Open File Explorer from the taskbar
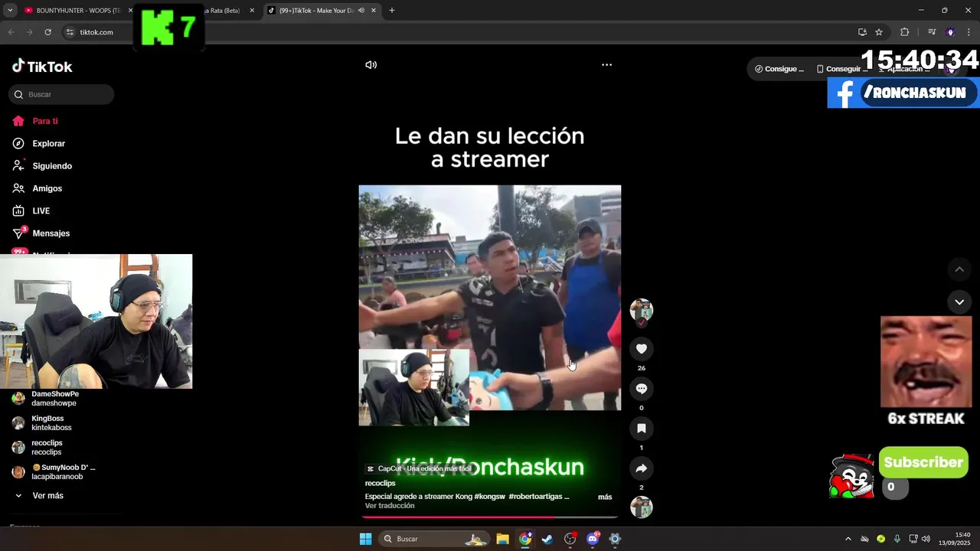980x551 pixels. pyautogui.click(x=502, y=539)
